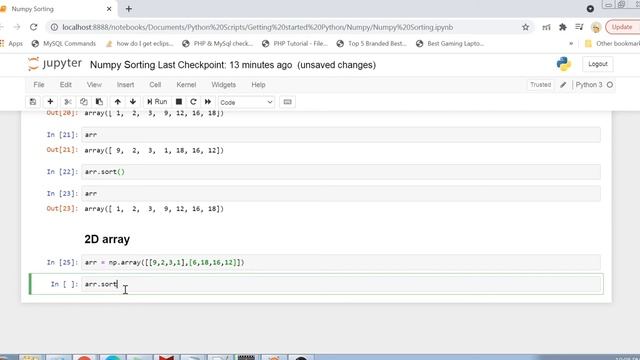Click Out[21] array output text
This screenshot has width=640, height=360.
point(154,150)
